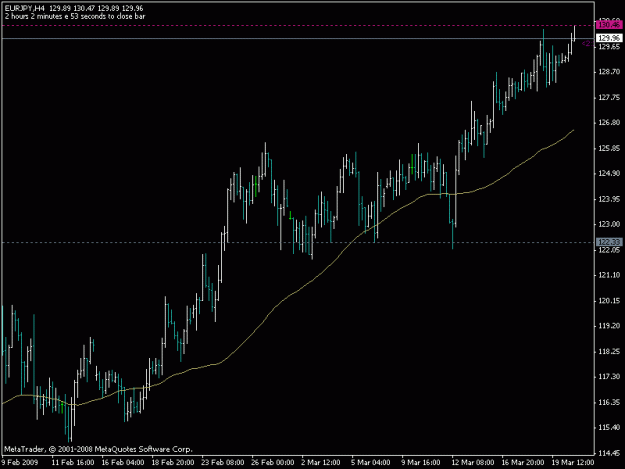The height and width of the screenshot is (469, 625).
Task: Click the '19 Mar 12:00' time label
Action: pyautogui.click(x=573, y=463)
